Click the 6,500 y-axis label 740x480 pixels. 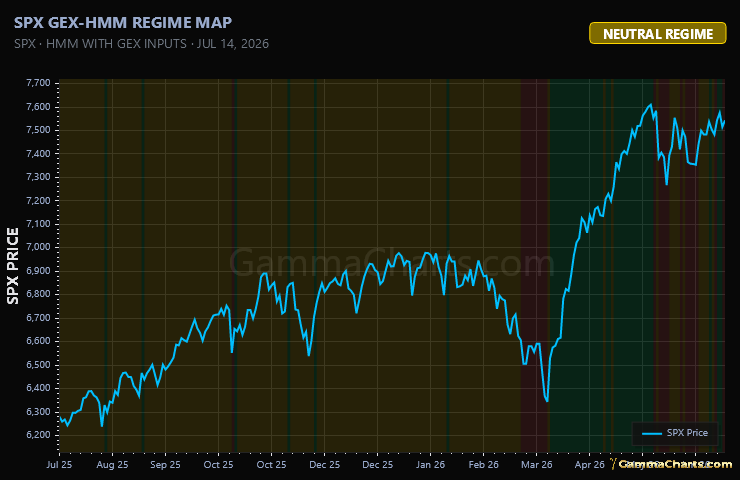pyautogui.click(x=38, y=365)
